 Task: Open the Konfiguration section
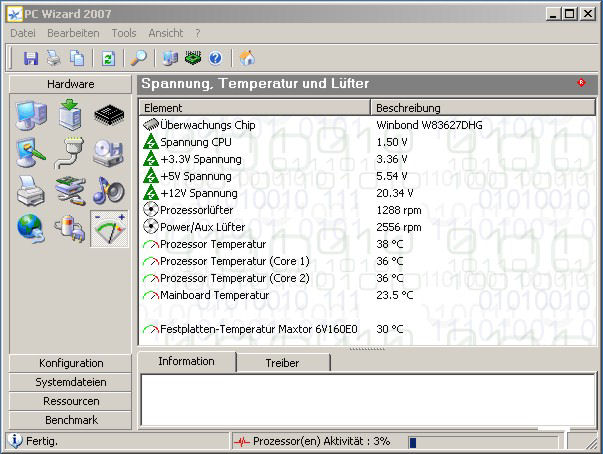[71, 363]
